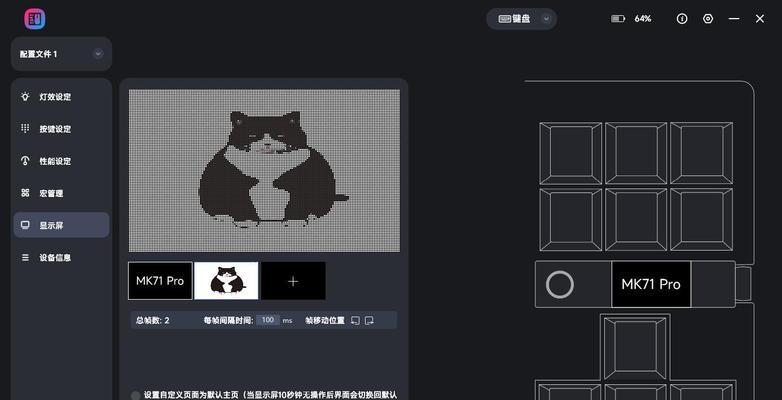Select the 显示屏 display tab

pyautogui.click(x=61, y=225)
